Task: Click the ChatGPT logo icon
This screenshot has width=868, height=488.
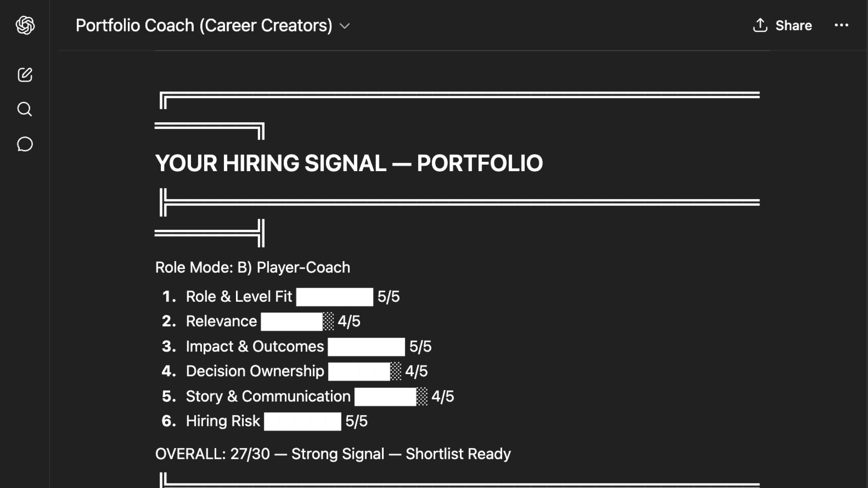Action: (x=25, y=26)
